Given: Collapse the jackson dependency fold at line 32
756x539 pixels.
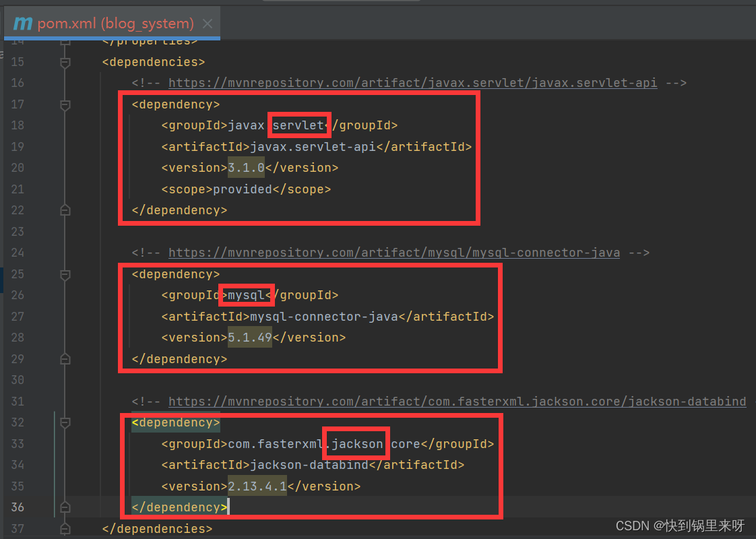Looking at the screenshot, I should coord(65,423).
